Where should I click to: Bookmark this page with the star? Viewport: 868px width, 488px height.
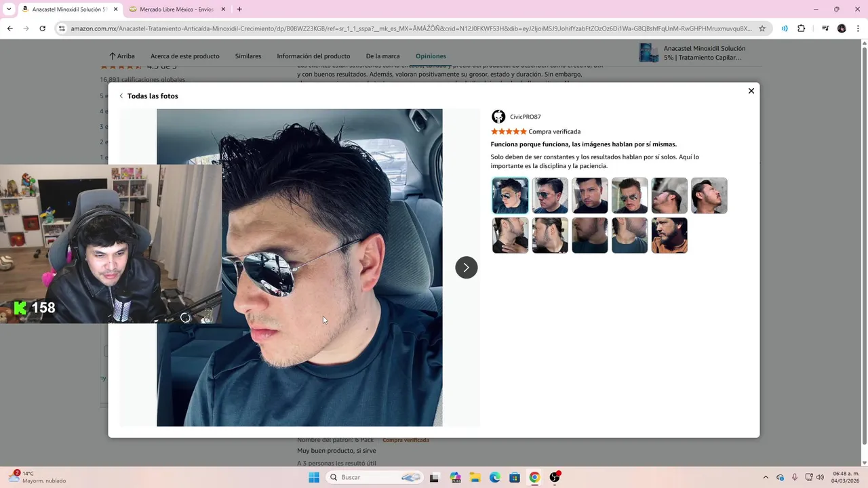point(762,28)
